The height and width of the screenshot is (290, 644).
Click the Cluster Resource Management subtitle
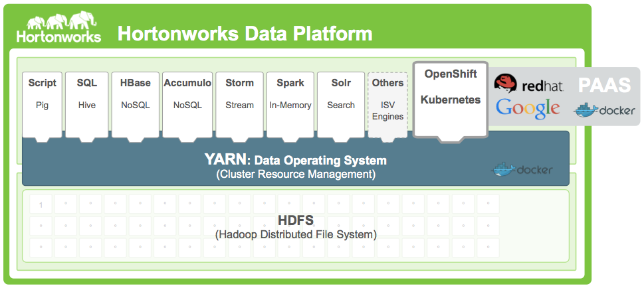296,175
